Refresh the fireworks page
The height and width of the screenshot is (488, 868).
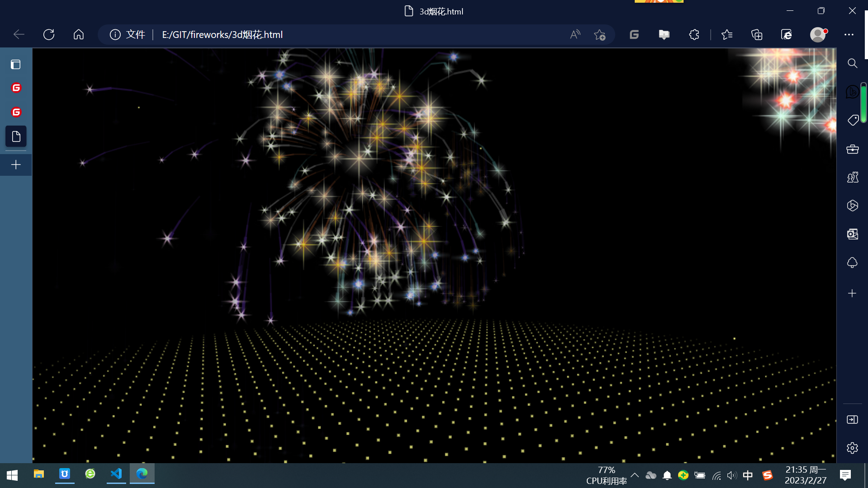click(49, 35)
